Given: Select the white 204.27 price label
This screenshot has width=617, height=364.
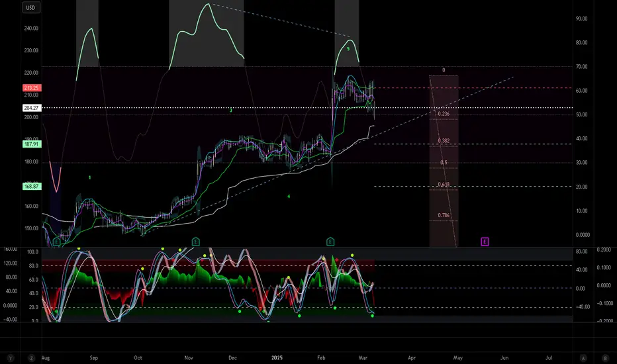Looking at the screenshot, I should [32, 108].
